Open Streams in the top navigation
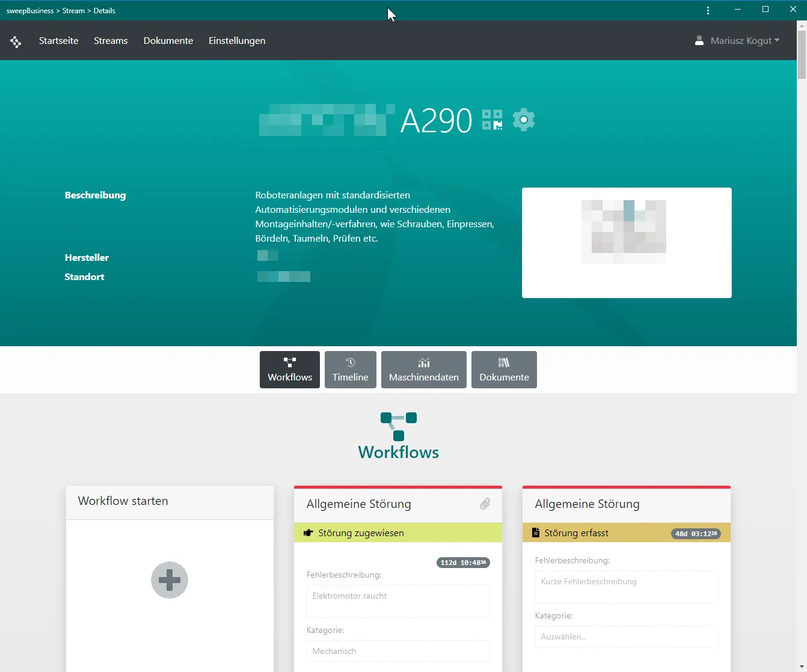 (x=111, y=40)
